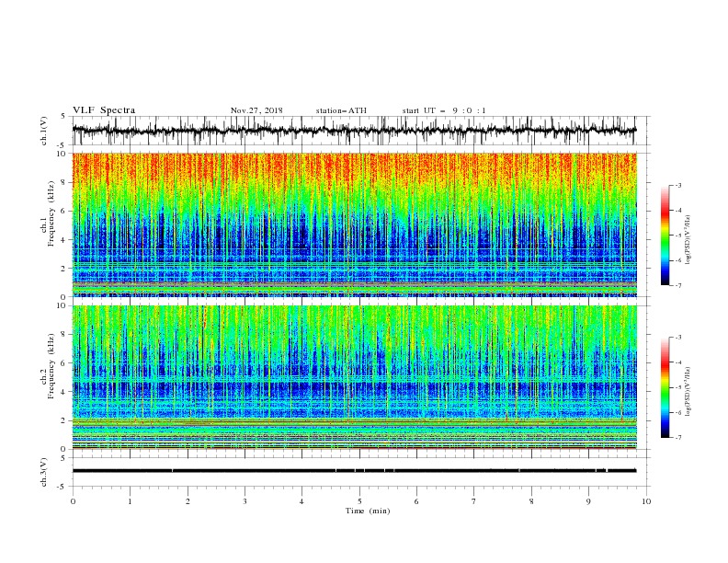The width and height of the screenshot is (728, 563).
Task: Click the ch.1 "Frequency (kHz)" axis label
Action: coord(51,214)
